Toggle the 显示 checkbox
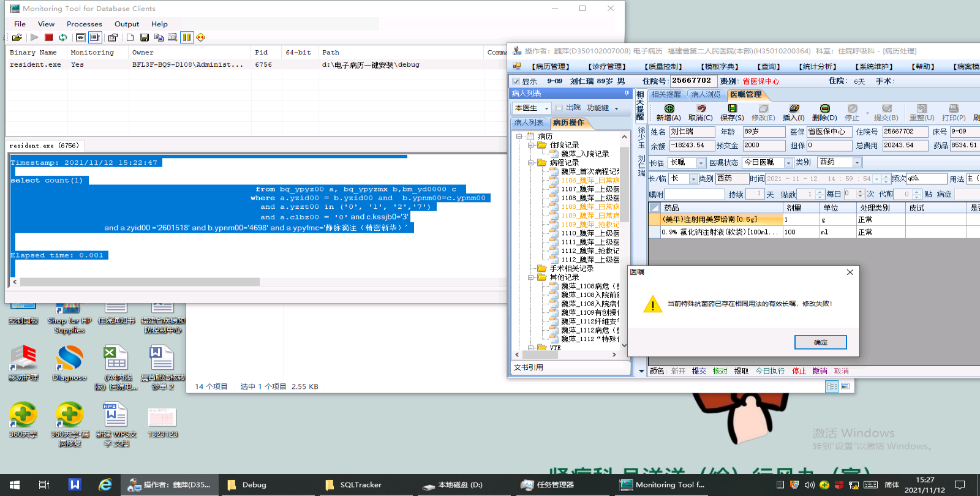980x496 pixels. pos(516,81)
